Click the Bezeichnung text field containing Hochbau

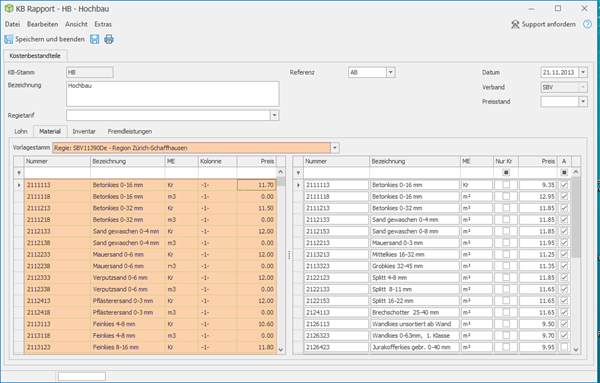pos(173,94)
